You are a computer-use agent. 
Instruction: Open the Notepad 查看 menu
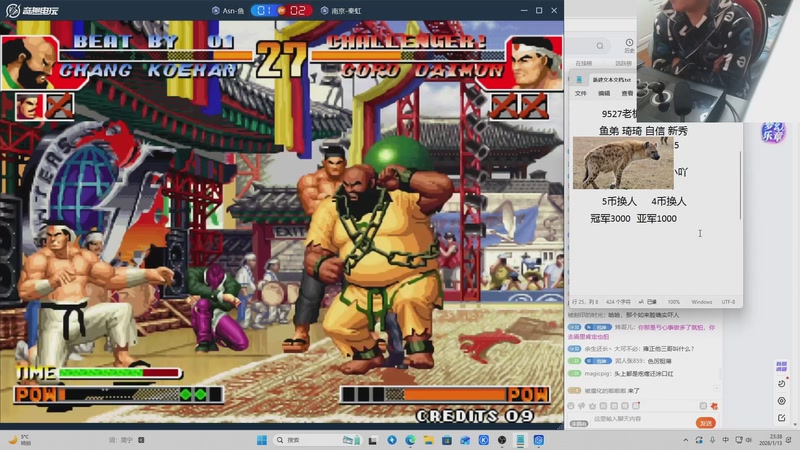(627, 93)
